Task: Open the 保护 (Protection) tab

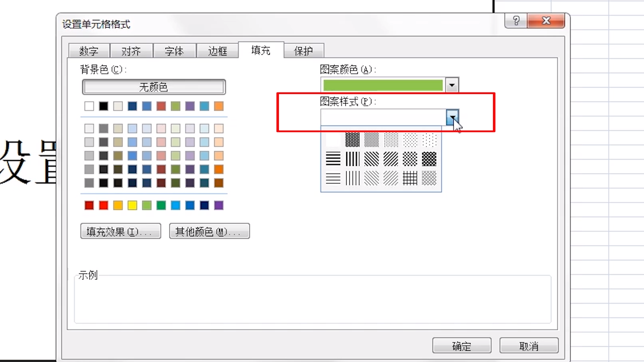Action: tap(304, 51)
